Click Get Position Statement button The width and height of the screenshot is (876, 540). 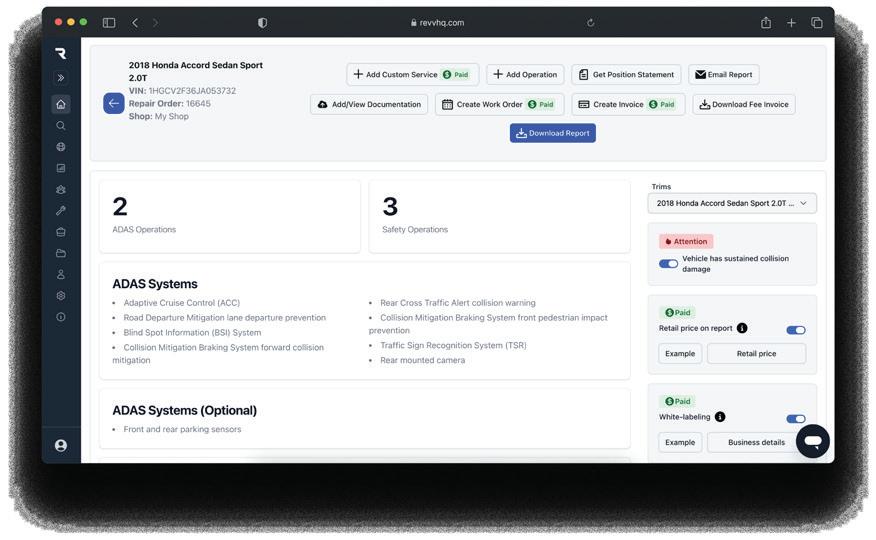pyautogui.click(x=626, y=74)
